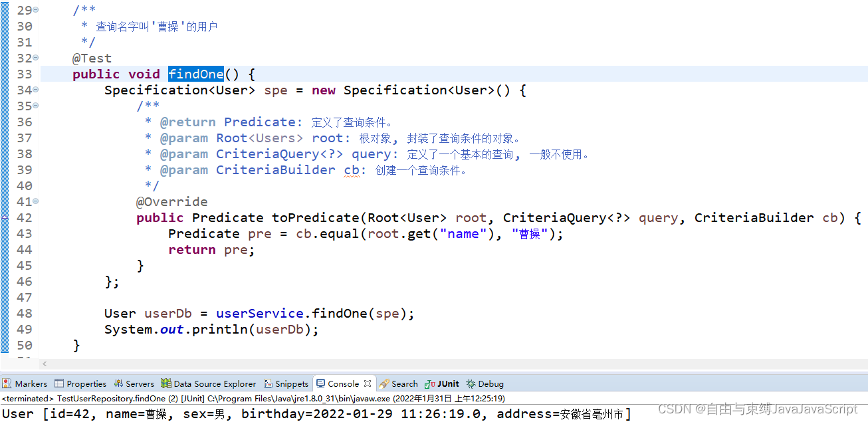Screen dimensions: 868x422
Task: Collapse the Javadoc comment at line 29
Action: click(x=35, y=11)
